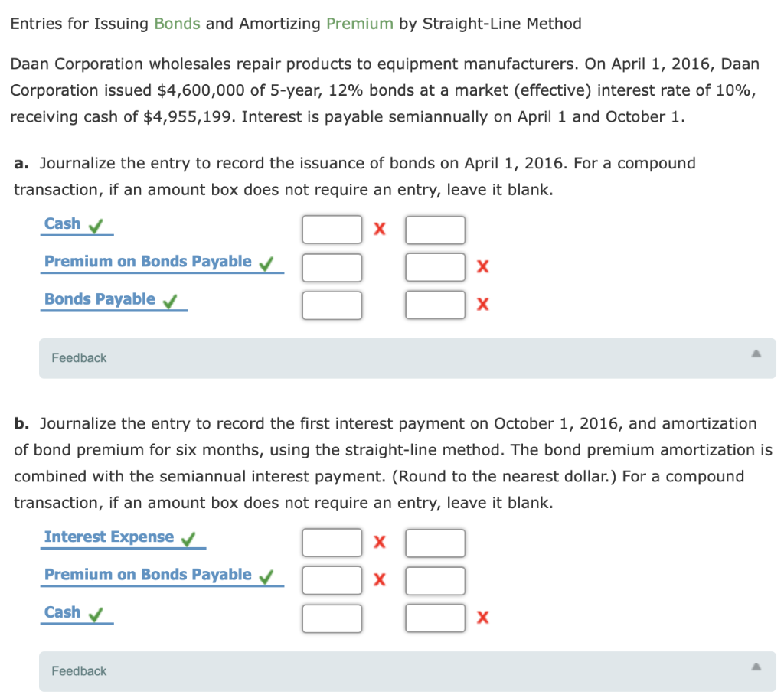The image size is (784, 698).
Task: Click the Feedback header bar in part a
Action: coord(78,357)
